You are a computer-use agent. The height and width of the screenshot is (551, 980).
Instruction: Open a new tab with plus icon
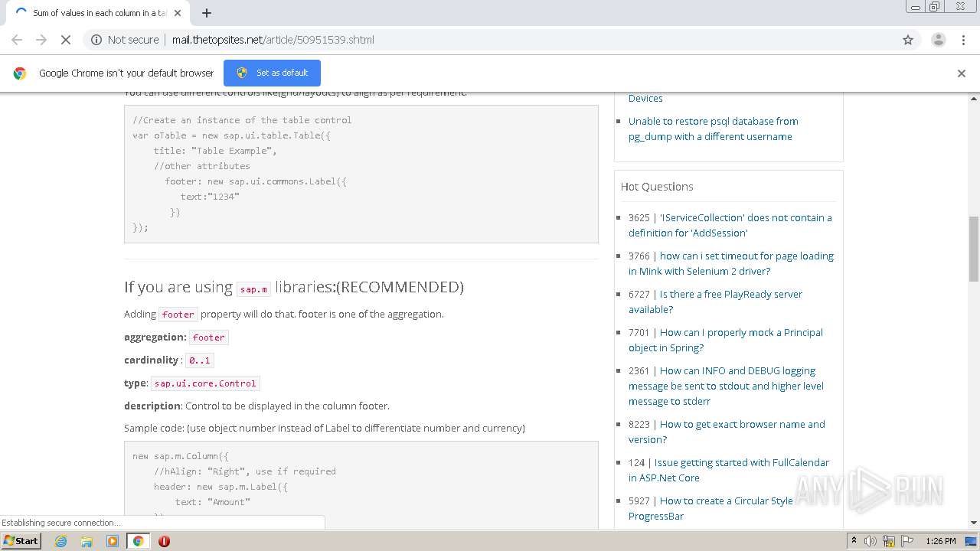[x=207, y=13]
